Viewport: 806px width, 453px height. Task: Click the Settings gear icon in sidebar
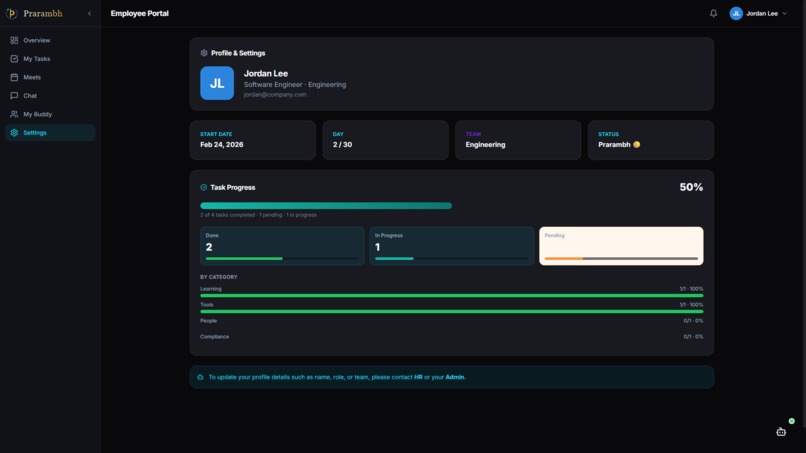coord(14,133)
